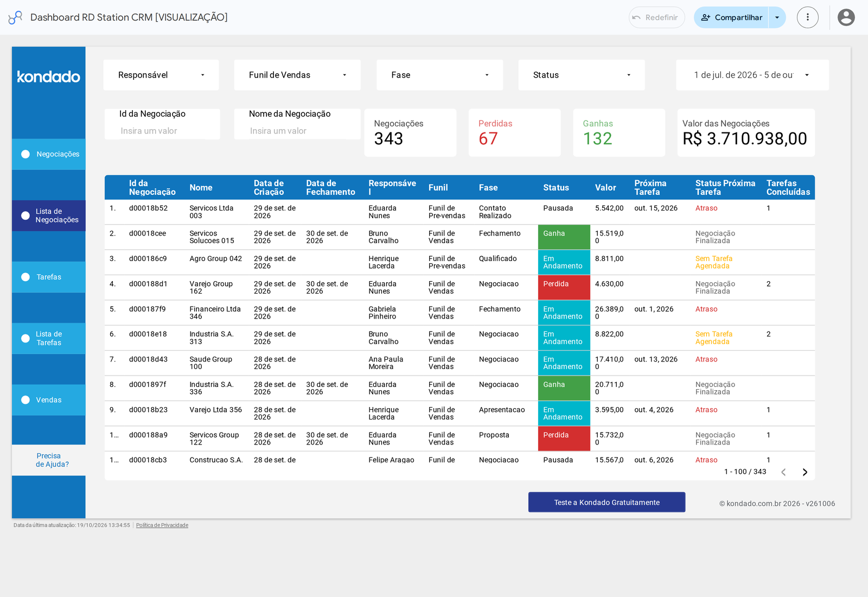Screen dimensions: 868x597
Task: Click the Precisa de Ajuda link
Action: (x=49, y=460)
